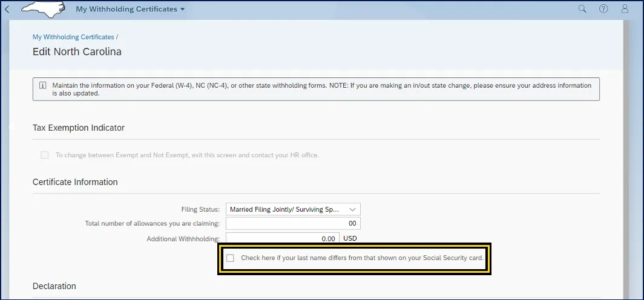Select the Tax Exemption Indicator section heading
Screen dimensions: 644x300
point(79,128)
